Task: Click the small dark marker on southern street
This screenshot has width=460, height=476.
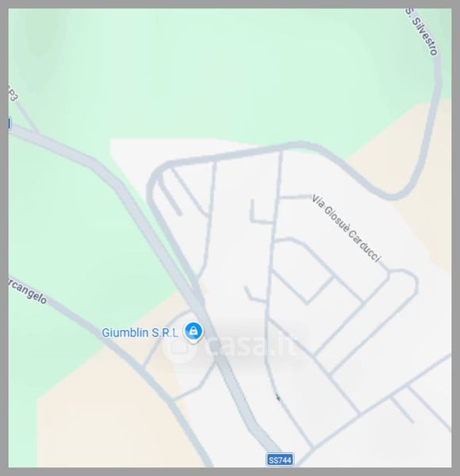Action: tap(278, 397)
